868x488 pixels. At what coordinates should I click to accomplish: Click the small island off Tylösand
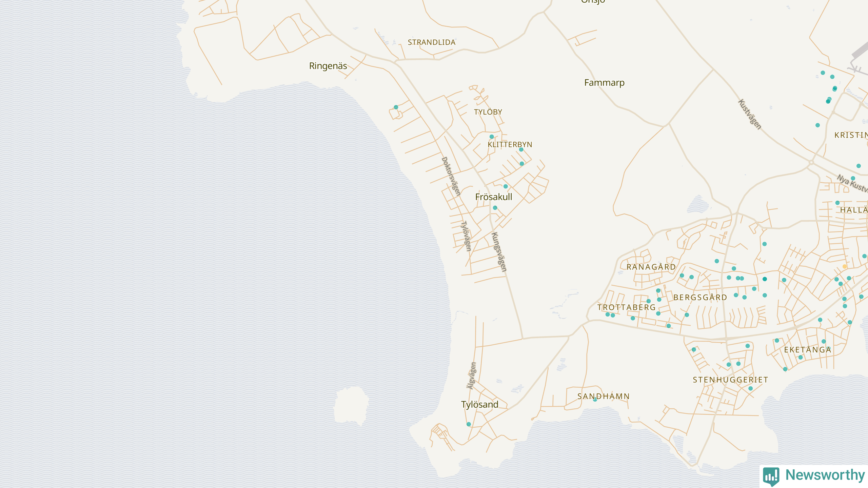351,405
